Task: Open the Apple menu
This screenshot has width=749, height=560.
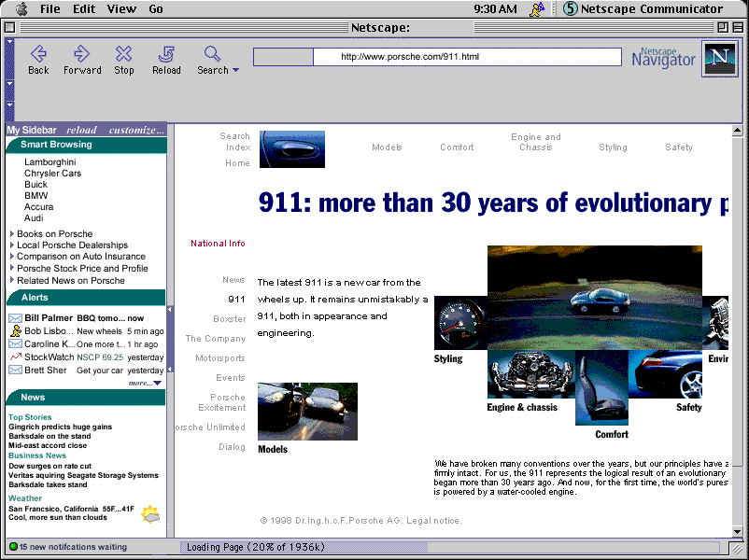Action: pyautogui.click(x=22, y=8)
